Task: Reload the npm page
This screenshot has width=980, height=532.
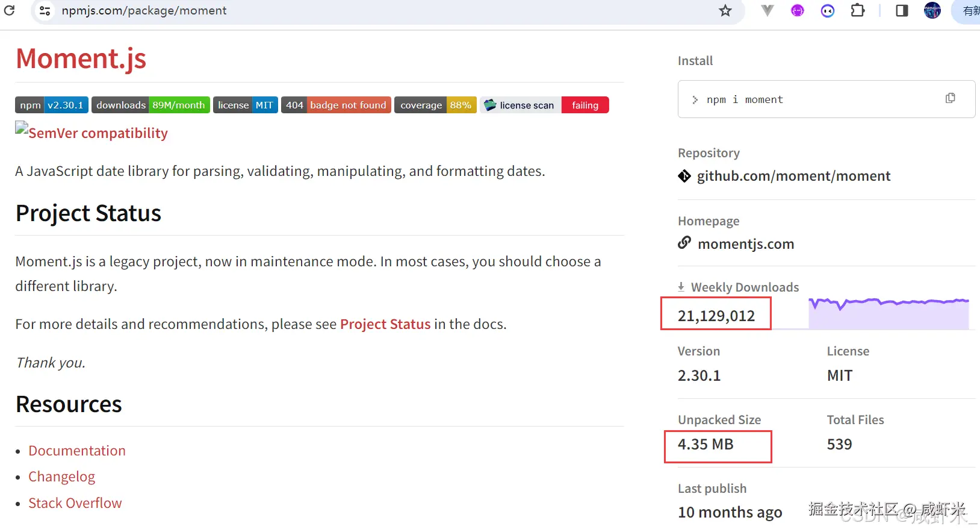Action: [x=9, y=10]
